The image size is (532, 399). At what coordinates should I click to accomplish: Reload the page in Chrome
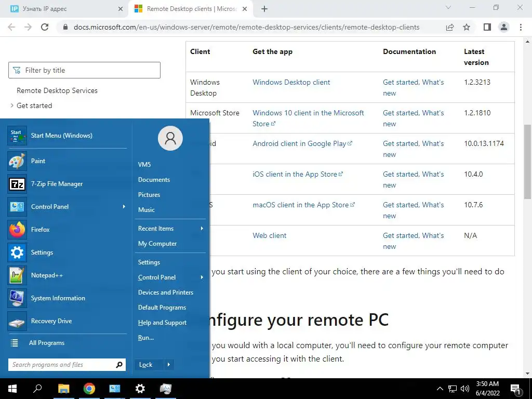click(45, 27)
